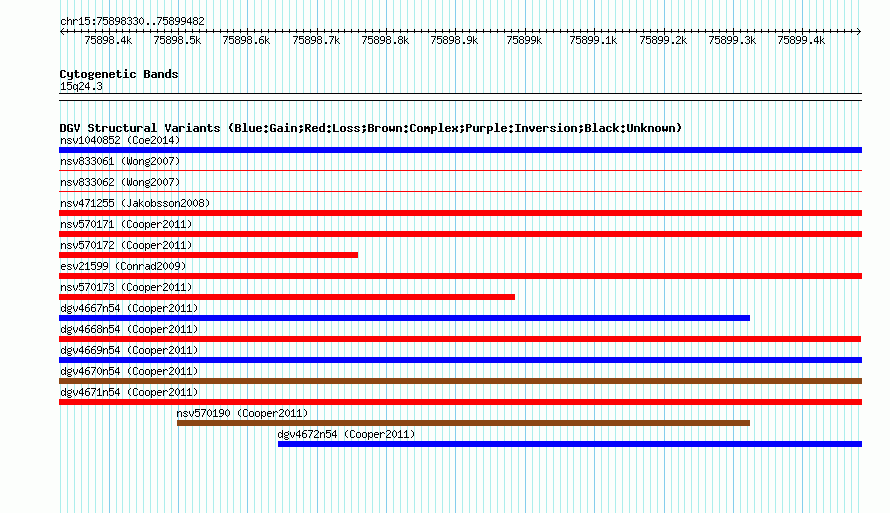The height and width of the screenshot is (513, 890).
Task: Open the dgv4667n54 (Cooper2011) label
Action: click(129, 308)
